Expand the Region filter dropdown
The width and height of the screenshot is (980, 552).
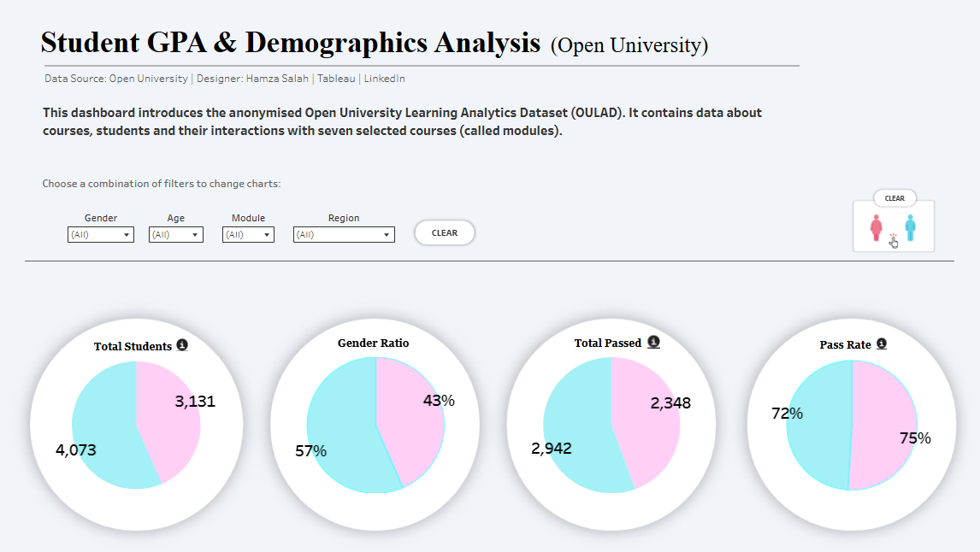[x=344, y=234]
